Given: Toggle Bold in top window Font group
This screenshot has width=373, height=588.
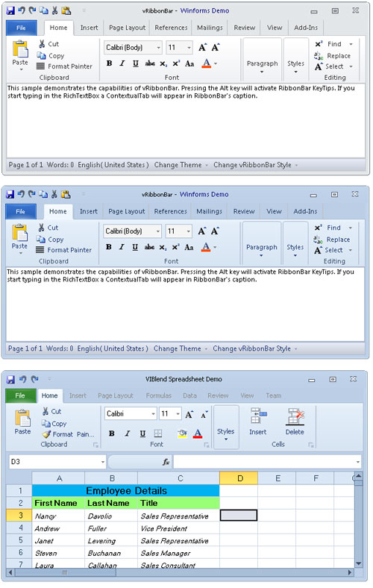Looking at the screenshot, I should pos(109,63).
